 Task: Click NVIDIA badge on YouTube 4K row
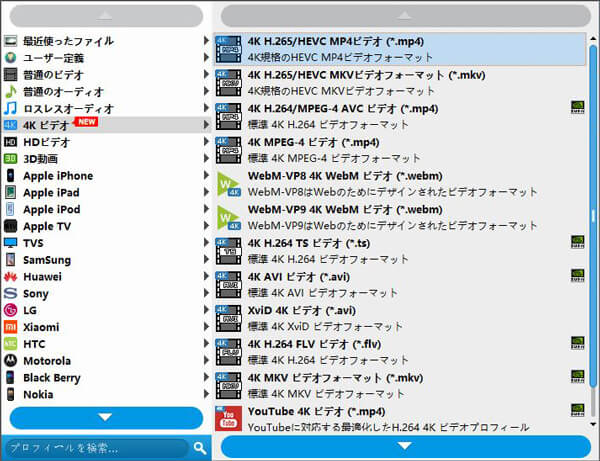click(577, 410)
